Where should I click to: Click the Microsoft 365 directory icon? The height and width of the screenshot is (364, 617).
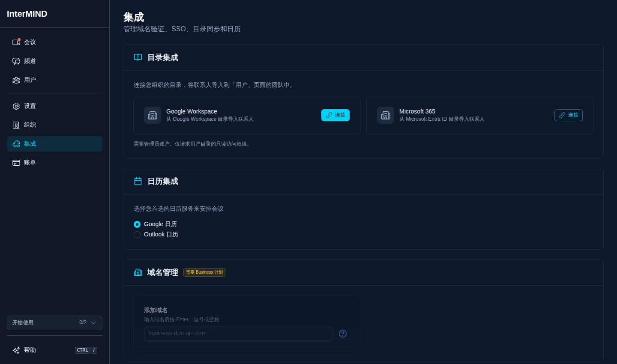386,115
